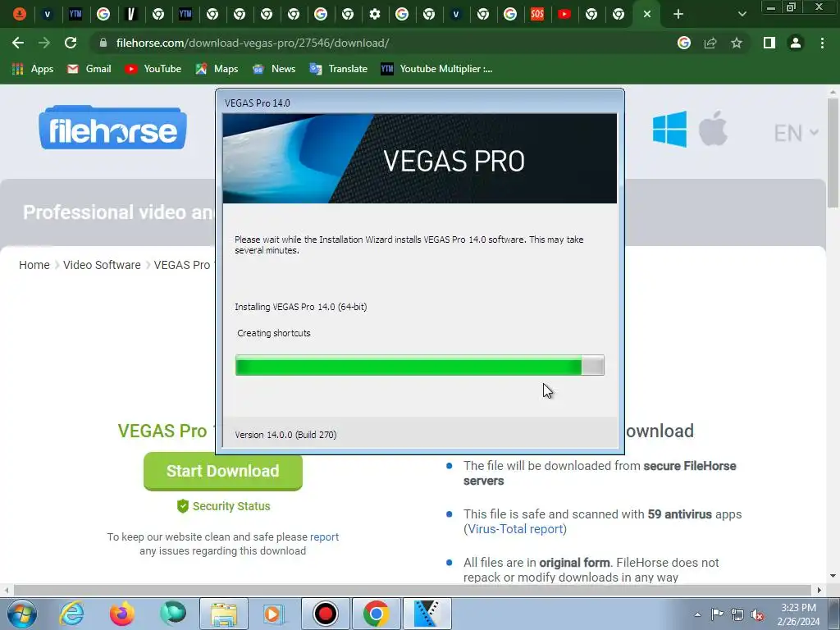Open the Translate bookmark

(x=338, y=69)
